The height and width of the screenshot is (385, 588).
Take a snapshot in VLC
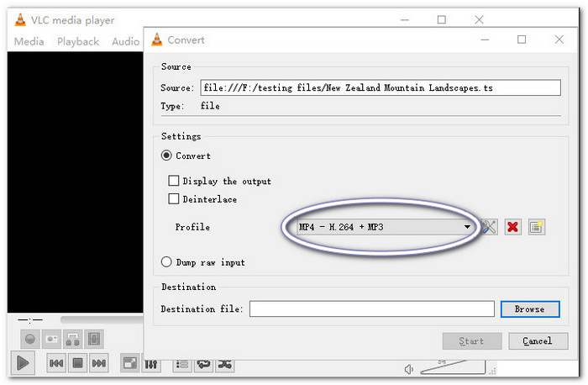51,340
